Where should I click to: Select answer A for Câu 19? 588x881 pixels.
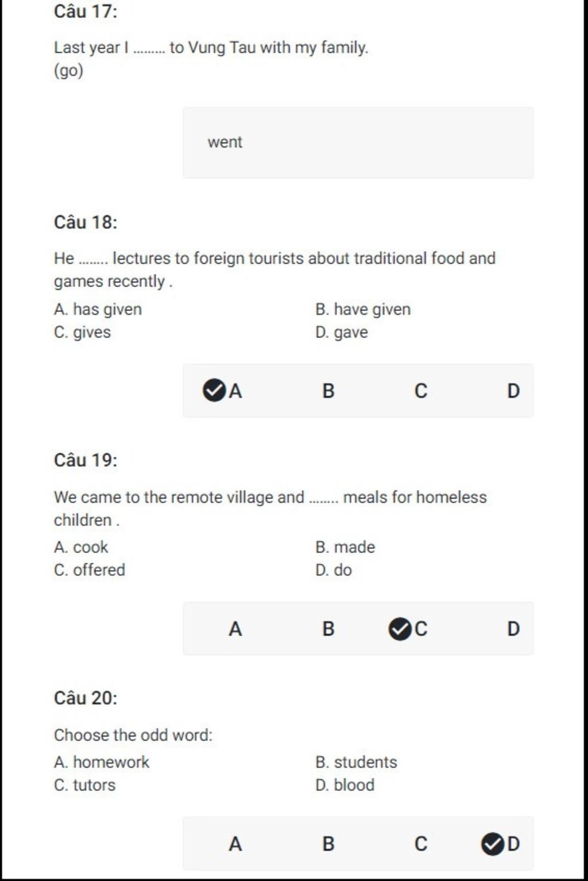[235, 629]
